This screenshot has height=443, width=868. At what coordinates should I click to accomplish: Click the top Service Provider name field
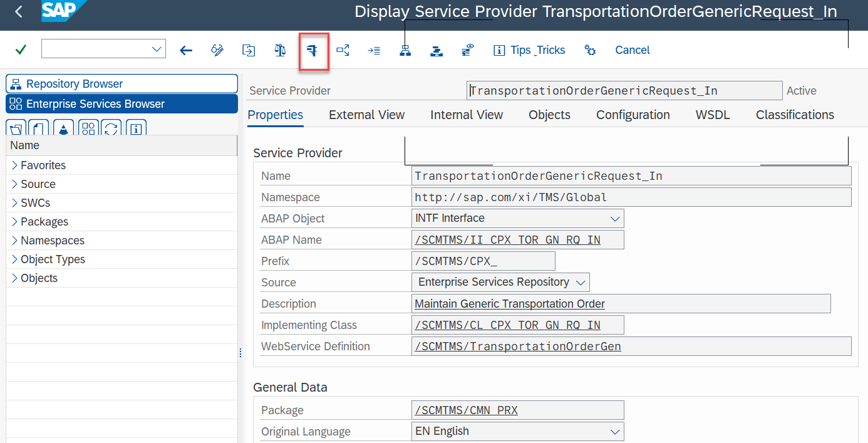point(624,90)
